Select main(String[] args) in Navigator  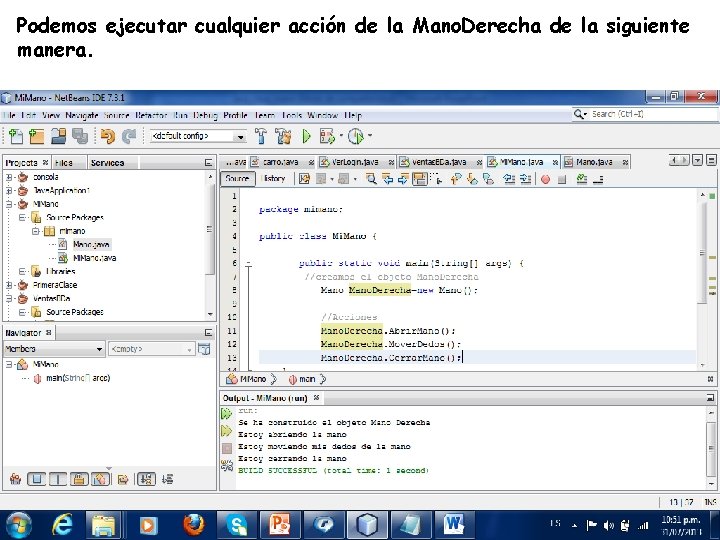(78, 378)
